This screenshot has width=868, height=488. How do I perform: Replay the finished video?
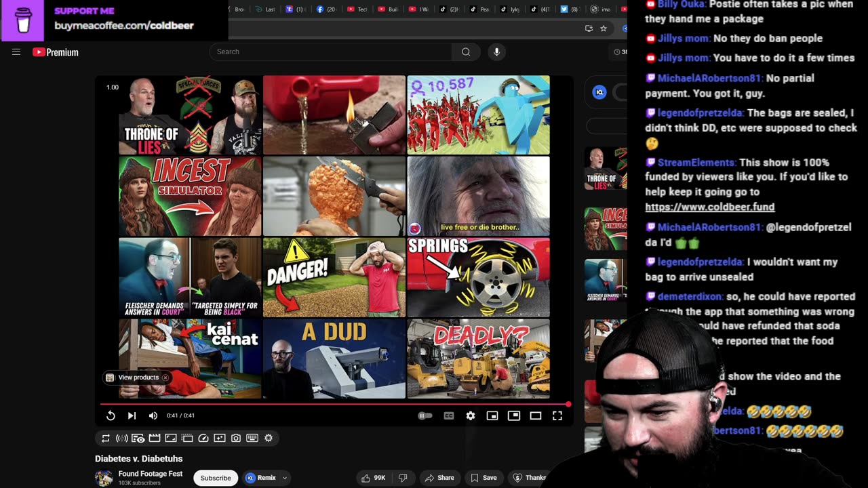[111, 415]
